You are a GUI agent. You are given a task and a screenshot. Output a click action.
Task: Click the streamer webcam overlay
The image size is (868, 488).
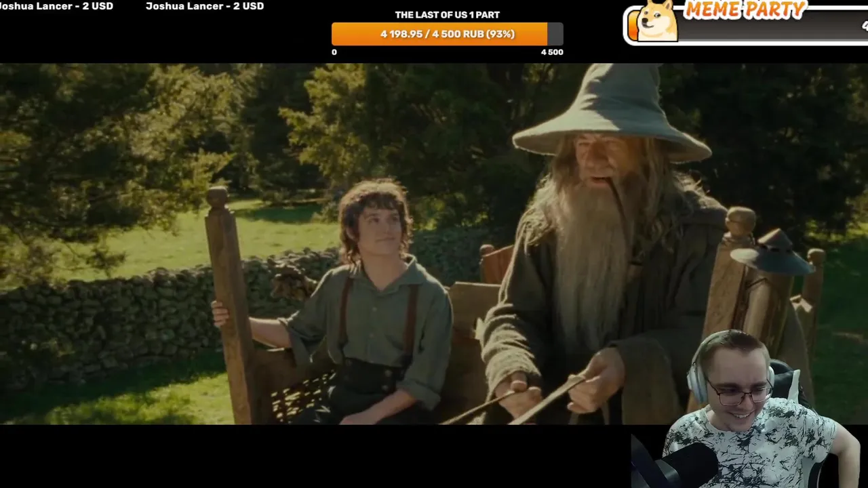pyautogui.click(x=749, y=409)
